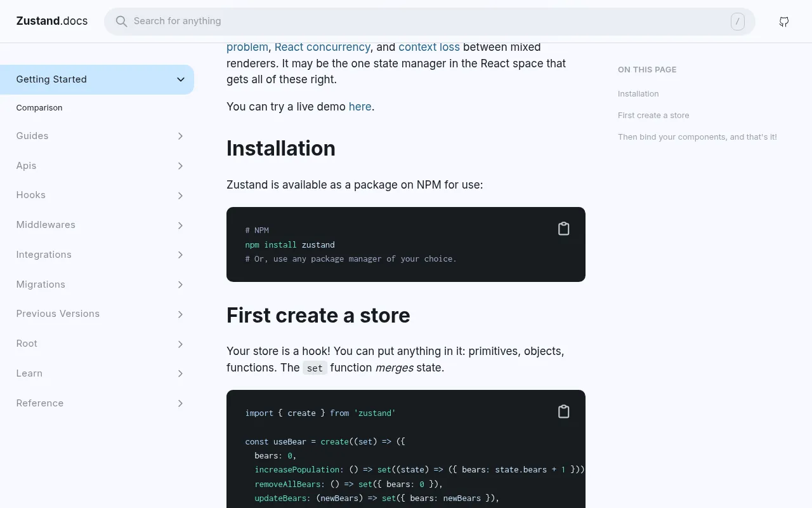Click the const useBear code line

pos(325,441)
